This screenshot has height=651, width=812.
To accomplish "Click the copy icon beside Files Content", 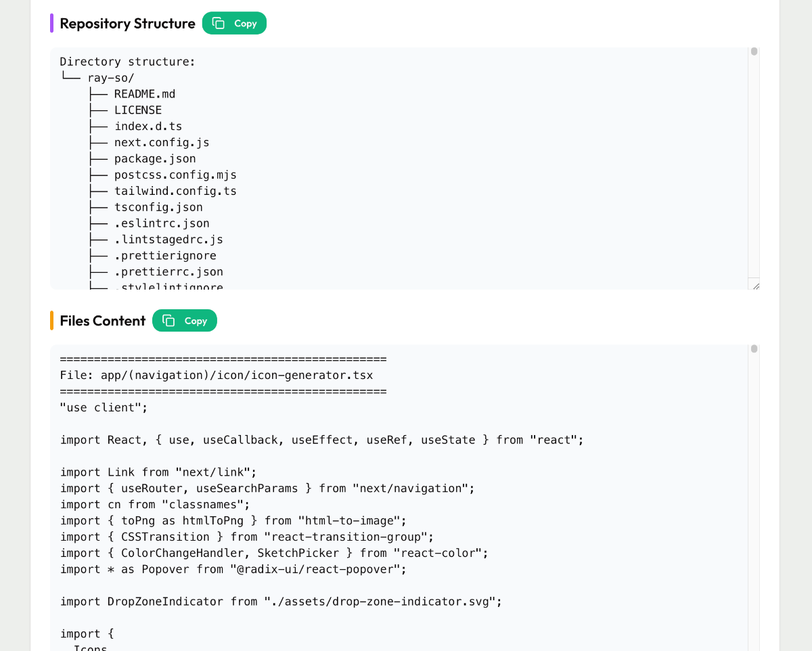I will pos(168,321).
